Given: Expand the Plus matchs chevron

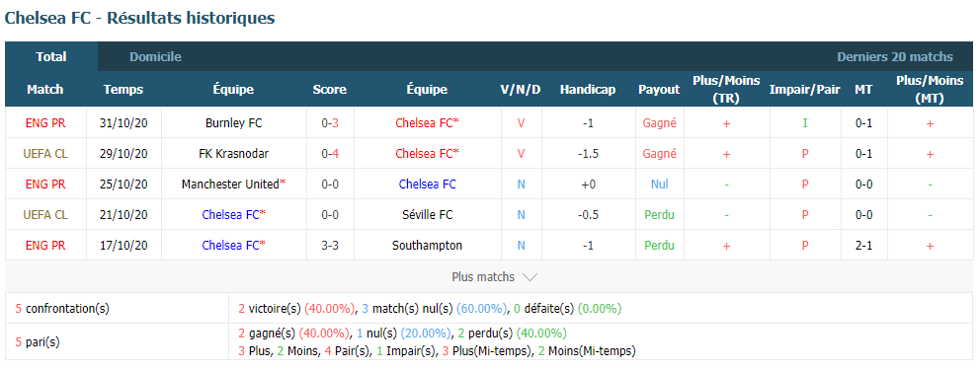Looking at the screenshot, I should (x=529, y=276).
